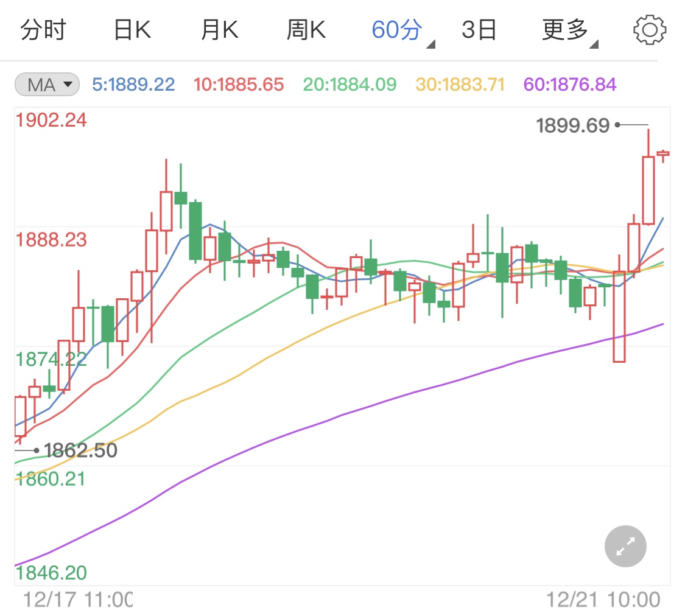This screenshot has height=616, width=685.
Task: Switch to 3日 tab
Action: click(479, 30)
